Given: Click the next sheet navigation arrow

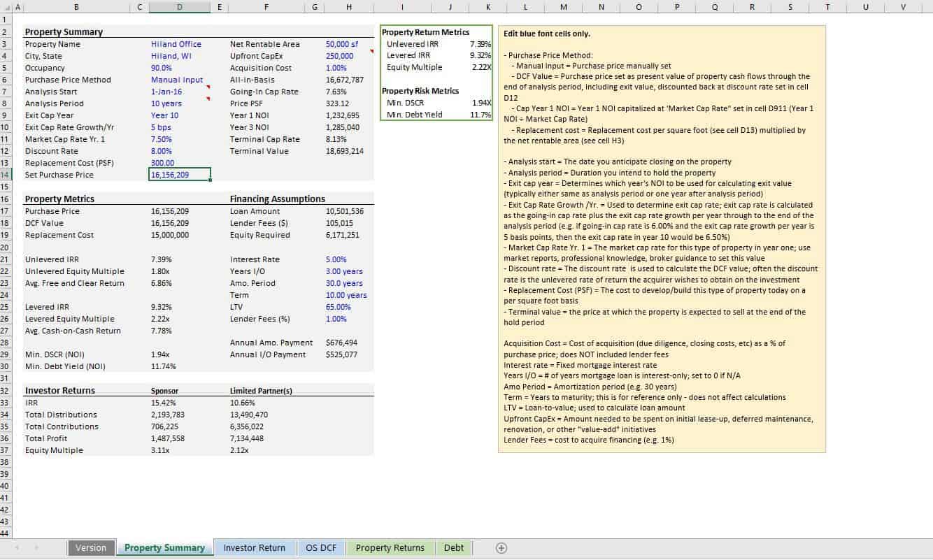Looking at the screenshot, I should tap(35, 548).
